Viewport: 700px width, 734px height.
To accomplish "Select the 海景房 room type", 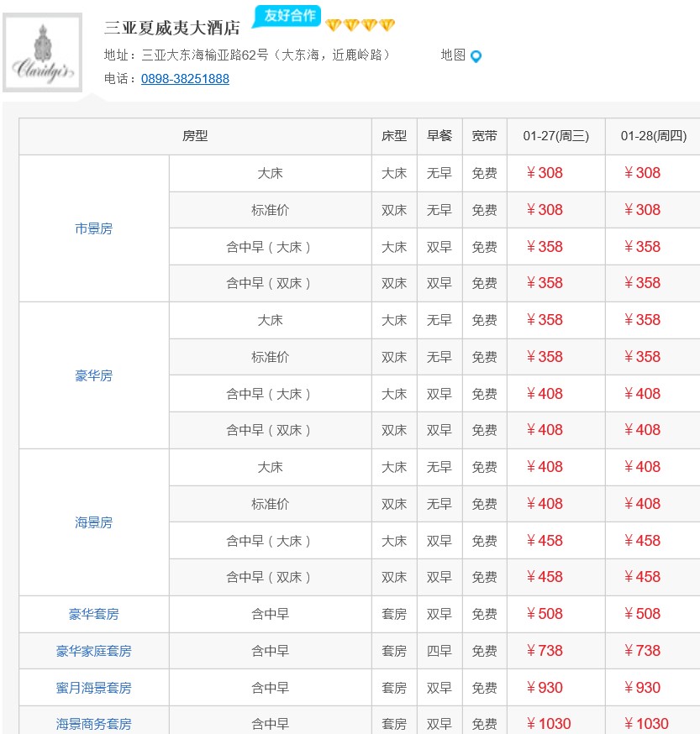I will pyautogui.click(x=93, y=522).
